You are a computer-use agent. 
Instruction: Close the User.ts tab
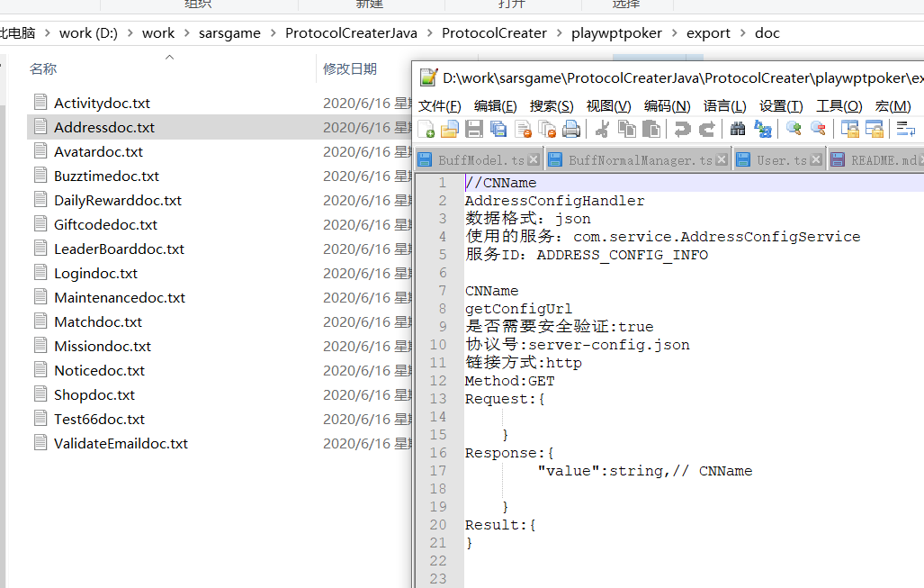(x=816, y=159)
